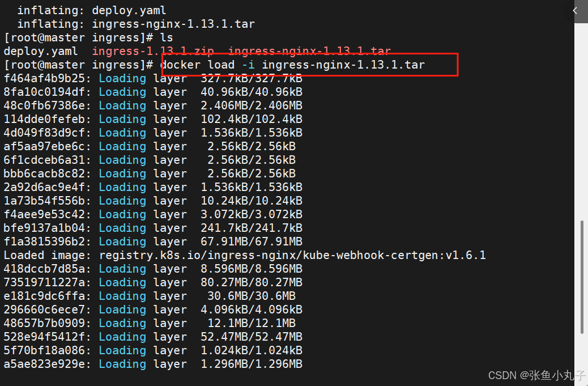Click layer ID '8fa10c0194df'
The height and width of the screenshot is (386, 588).
(44, 92)
